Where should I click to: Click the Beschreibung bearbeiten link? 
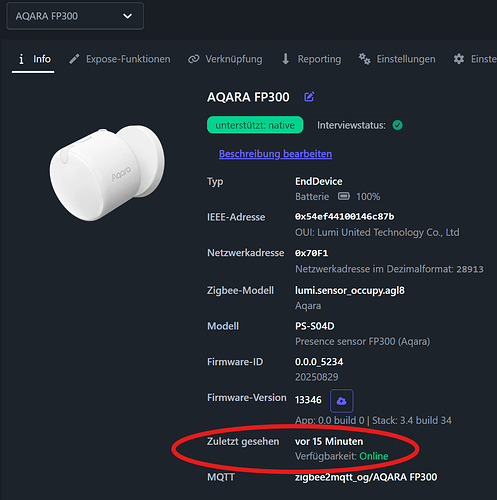(x=275, y=154)
